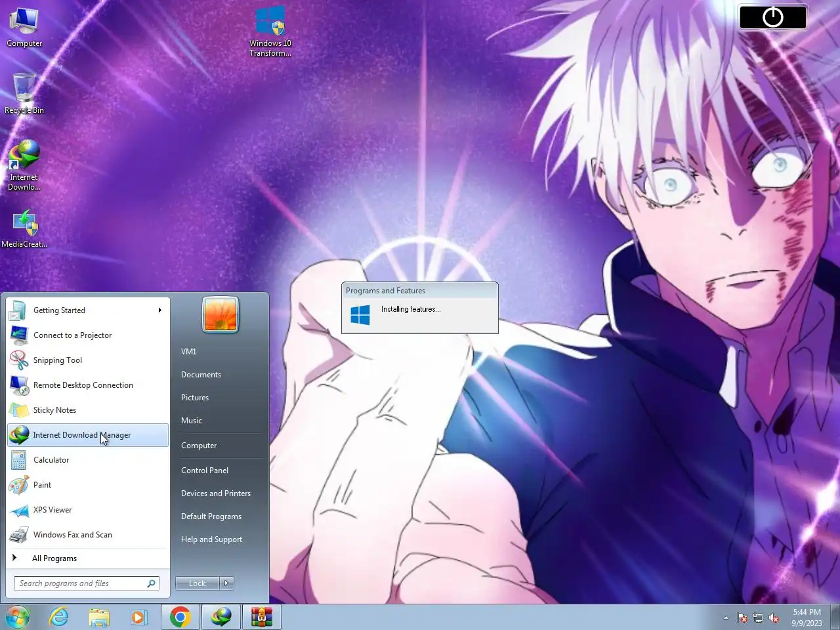The height and width of the screenshot is (630, 840).
Task: Open Connect to a Projector
Action: (x=87, y=335)
